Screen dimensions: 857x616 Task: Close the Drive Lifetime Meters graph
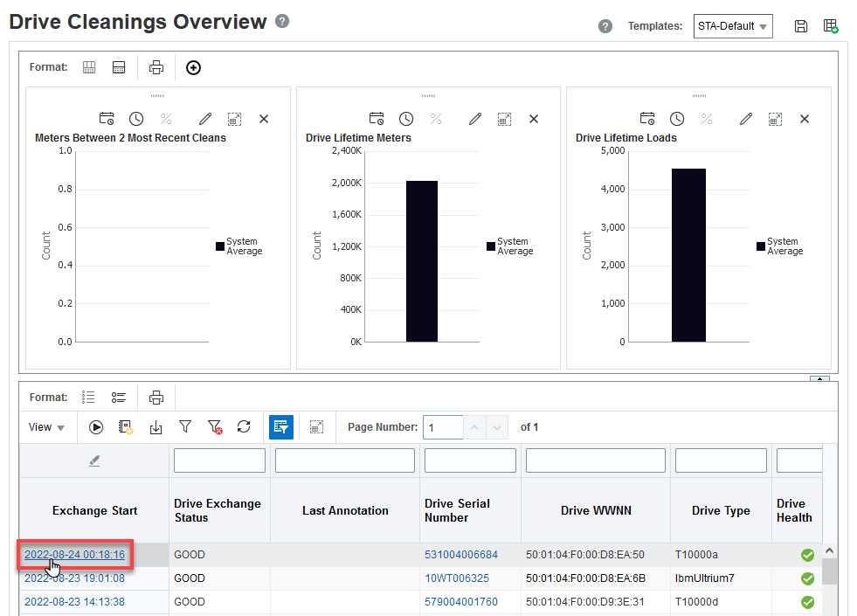534,119
